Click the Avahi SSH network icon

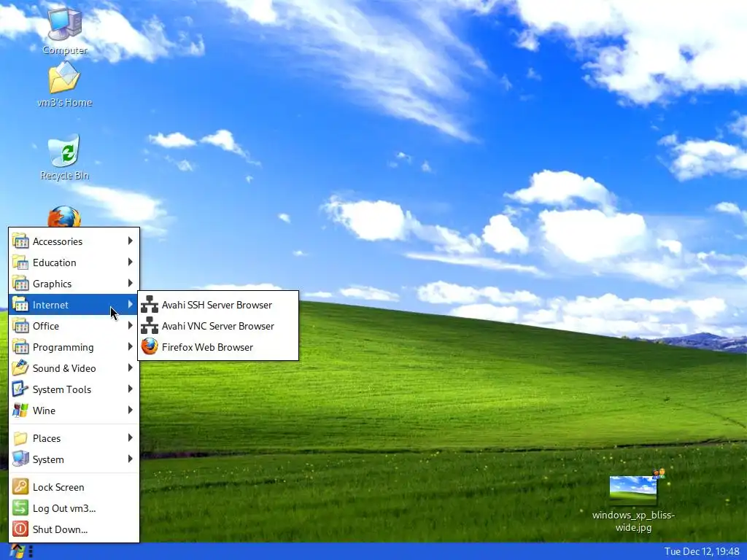point(150,305)
